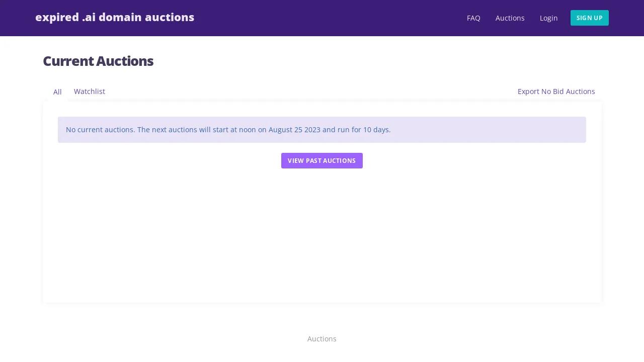
Task: Click the expired .ai domain auctions site title
Action: pos(115,18)
